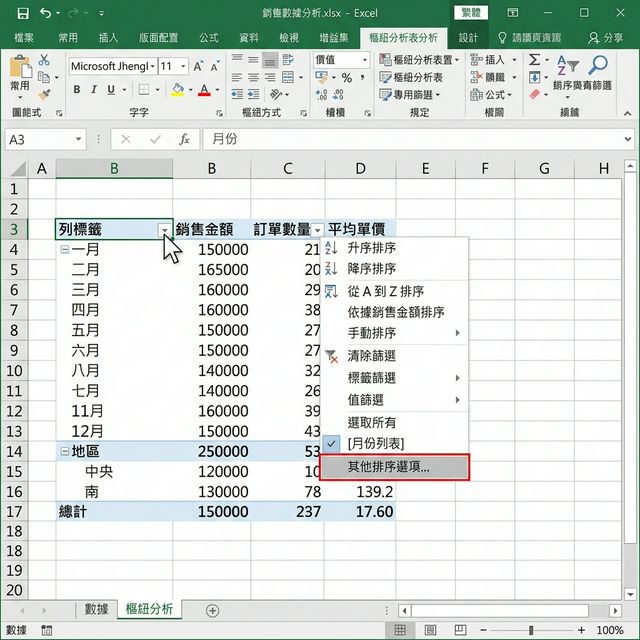640x640 pixels.
Task: Choose 降序排序 in the context menu
Action: click(x=394, y=269)
